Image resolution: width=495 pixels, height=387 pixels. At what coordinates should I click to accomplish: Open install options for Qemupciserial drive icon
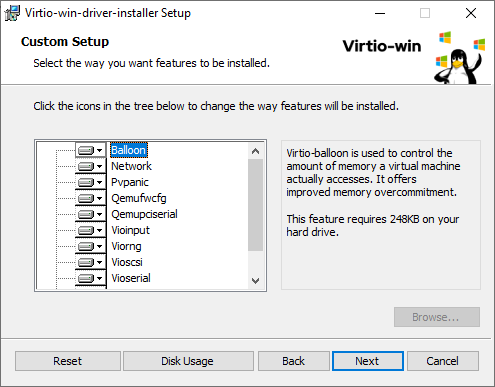pyautogui.click(x=90, y=214)
